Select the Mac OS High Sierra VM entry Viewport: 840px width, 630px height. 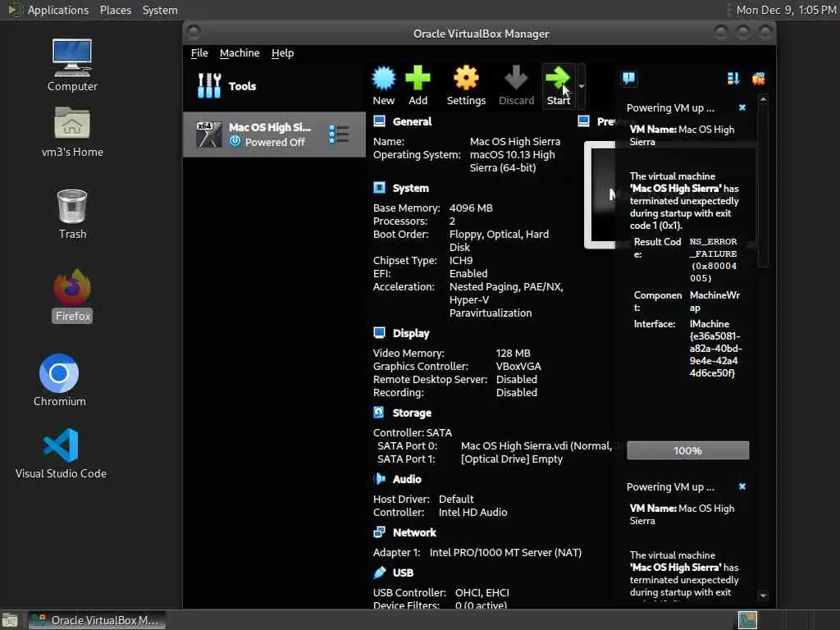pyautogui.click(x=274, y=135)
